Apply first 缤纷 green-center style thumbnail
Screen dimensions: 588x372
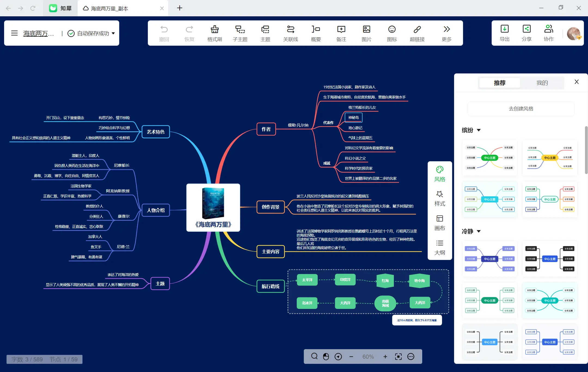[x=489, y=158]
